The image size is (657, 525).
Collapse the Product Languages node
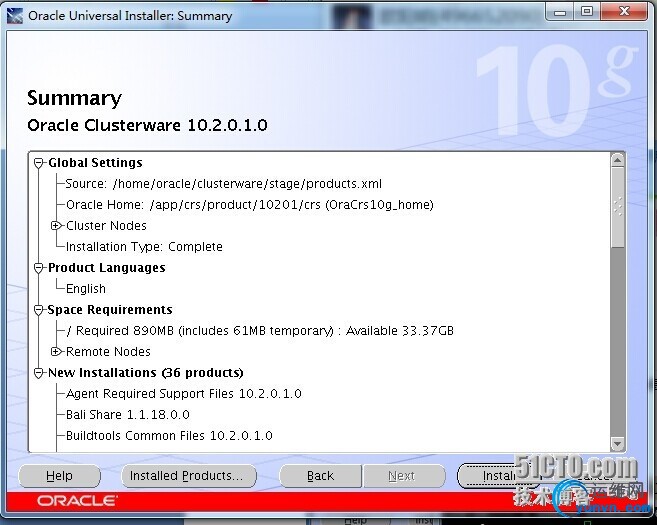pos(39,268)
